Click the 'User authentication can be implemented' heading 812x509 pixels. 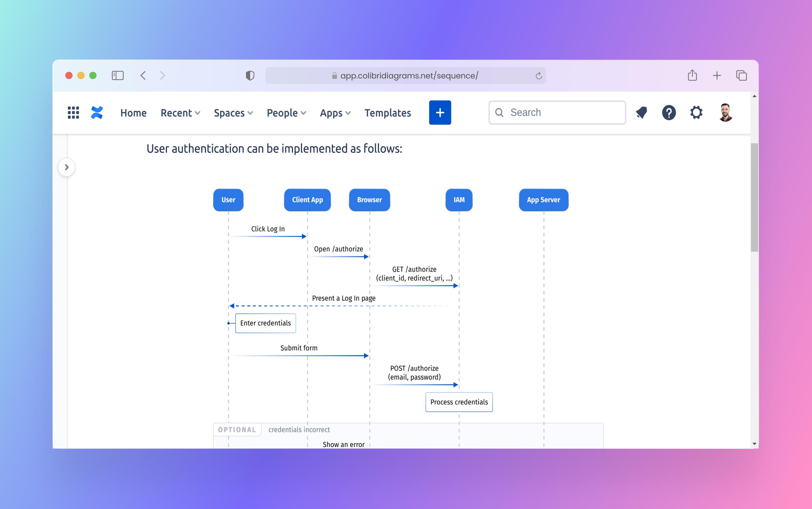pyautogui.click(x=274, y=149)
